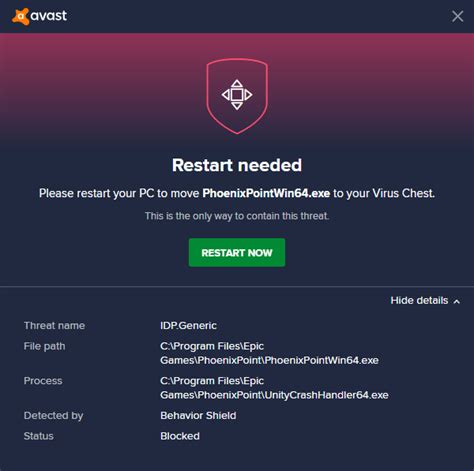Collapse details using the up chevron
The height and width of the screenshot is (471, 474).
[x=457, y=301]
